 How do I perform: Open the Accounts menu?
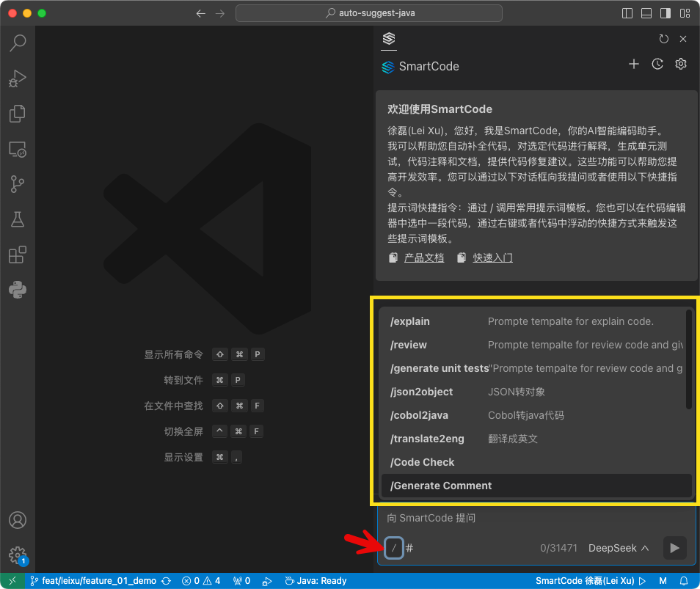tap(18, 520)
